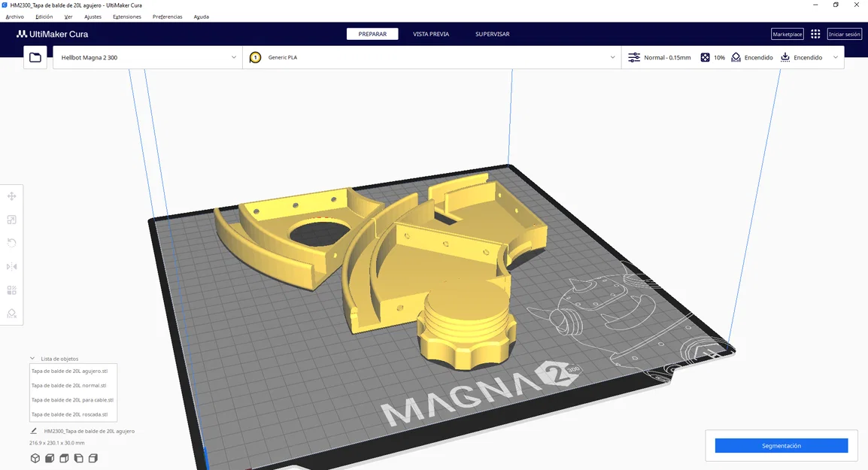Restore the window using title bar button
The image size is (868, 470).
click(836, 5)
